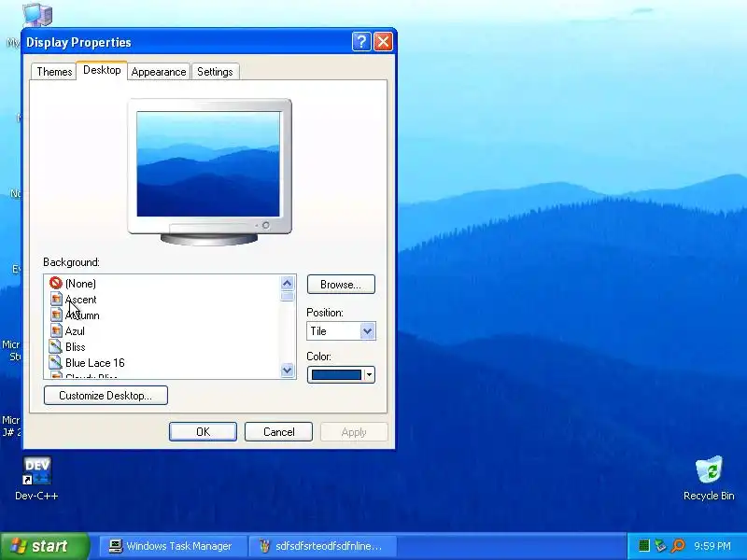Click the safely remove hardware tray icon
Viewport: 747px width, 560px height.
click(x=660, y=546)
